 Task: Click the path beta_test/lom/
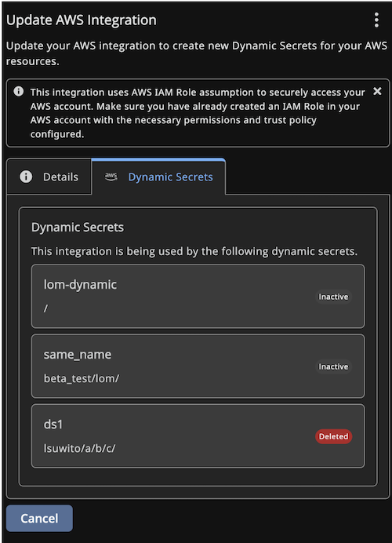82,378
